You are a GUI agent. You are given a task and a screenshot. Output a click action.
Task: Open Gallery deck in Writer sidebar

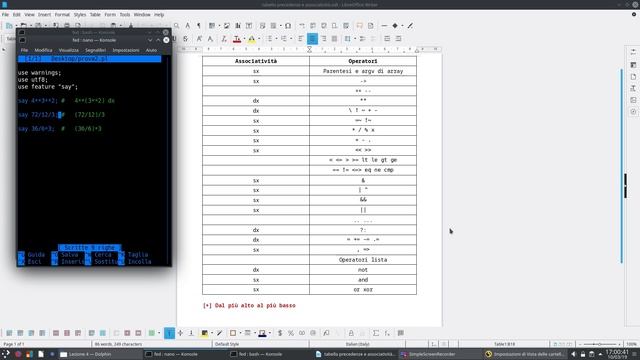[633, 100]
